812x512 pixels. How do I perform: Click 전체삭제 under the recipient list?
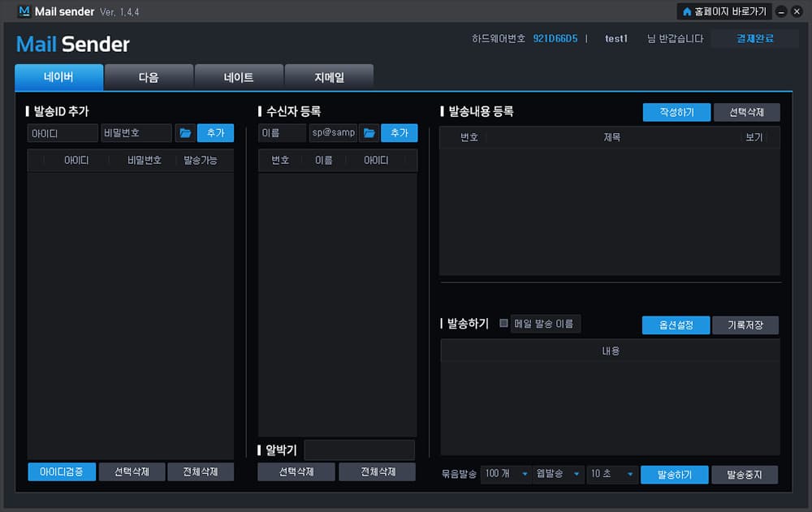tap(378, 471)
